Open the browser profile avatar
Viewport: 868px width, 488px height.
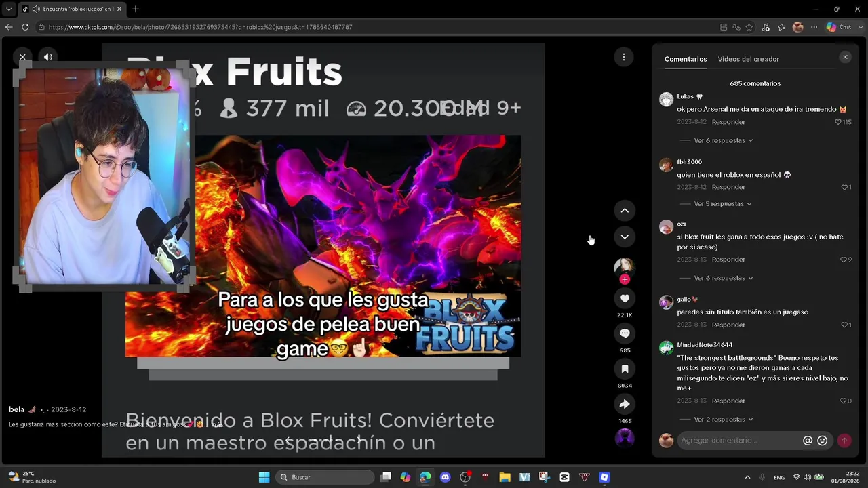tap(798, 27)
